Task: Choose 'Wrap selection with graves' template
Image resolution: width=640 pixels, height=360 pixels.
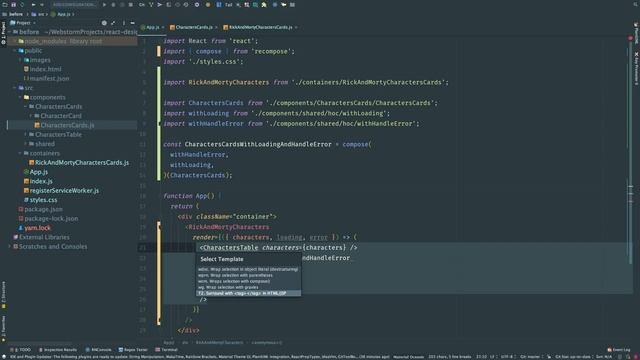Action: (248, 287)
